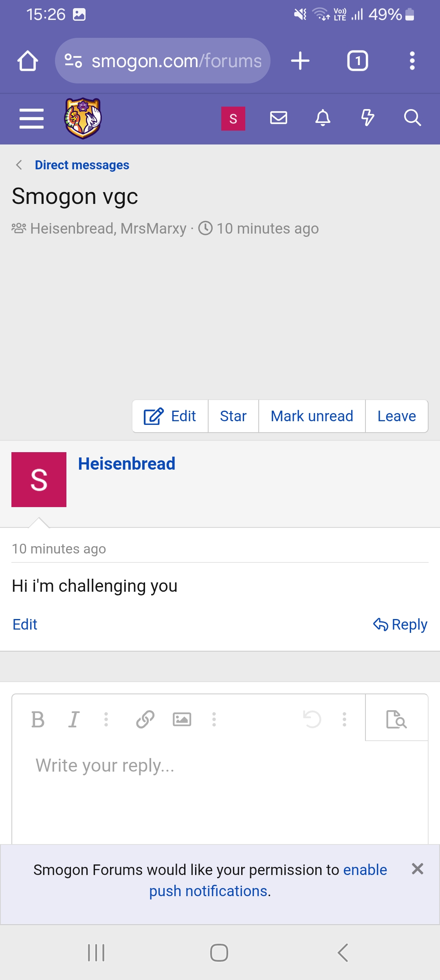440x980 pixels.
Task: Open the inbox envelope icon
Action: coord(279,118)
